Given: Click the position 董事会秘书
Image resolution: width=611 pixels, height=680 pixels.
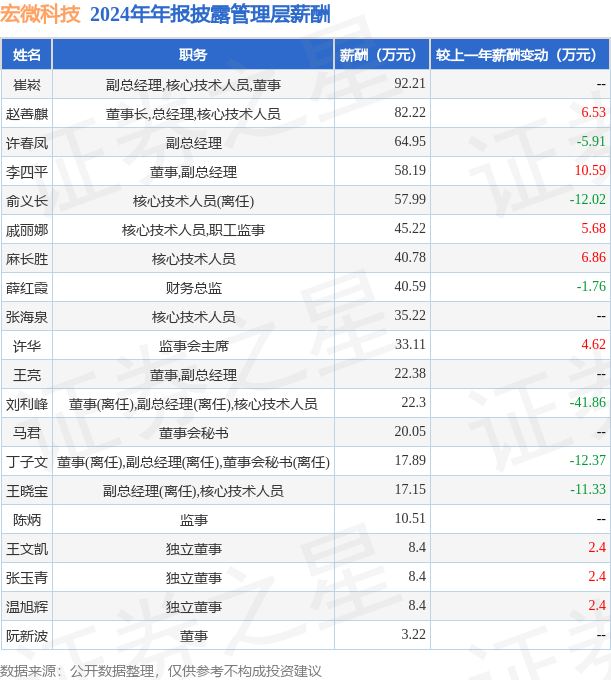Looking at the screenshot, I should click(x=193, y=433).
